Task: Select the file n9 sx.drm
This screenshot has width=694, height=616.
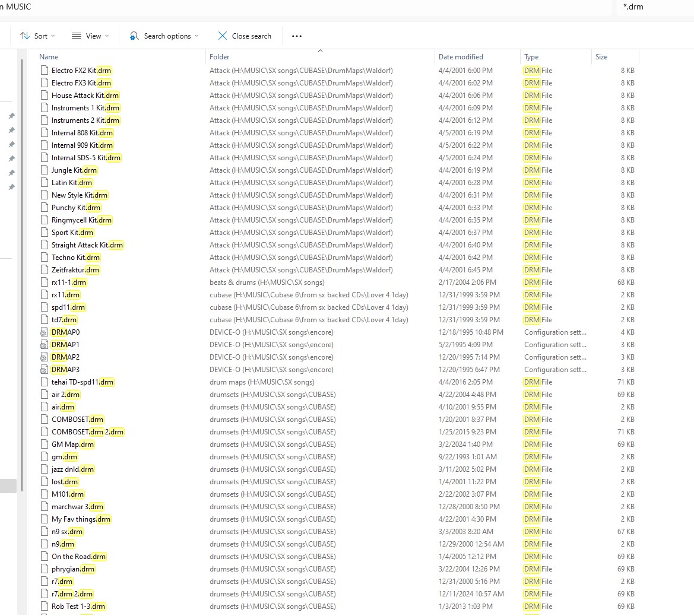Action: 67,532
